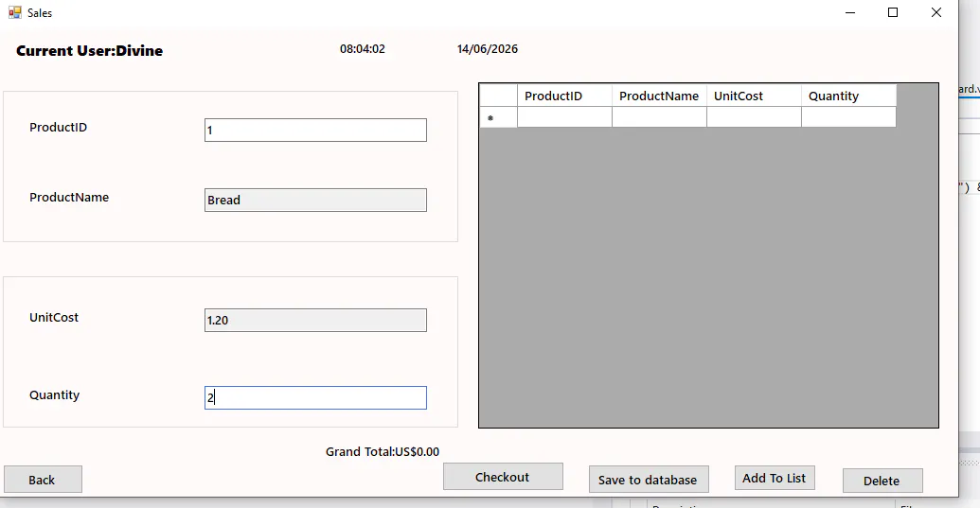Click the ProductName column header in grid
980x508 pixels.
[659, 96]
